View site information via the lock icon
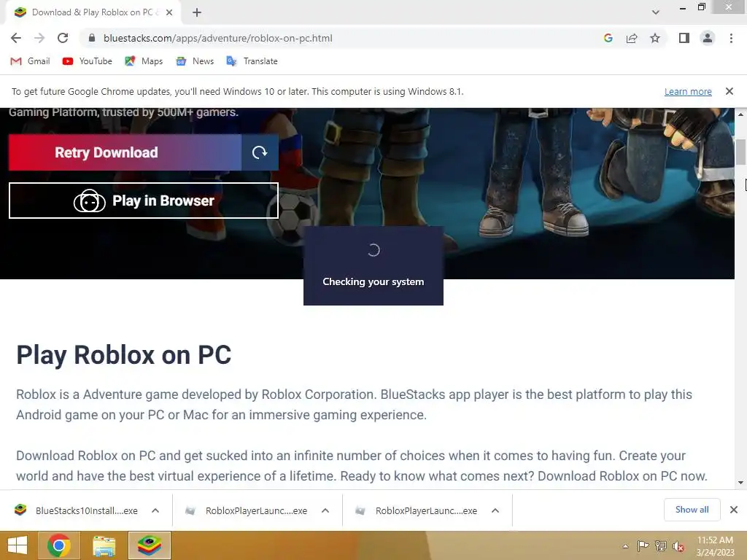Image resolution: width=747 pixels, height=560 pixels. pyautogui.click(x=92, y=38)
